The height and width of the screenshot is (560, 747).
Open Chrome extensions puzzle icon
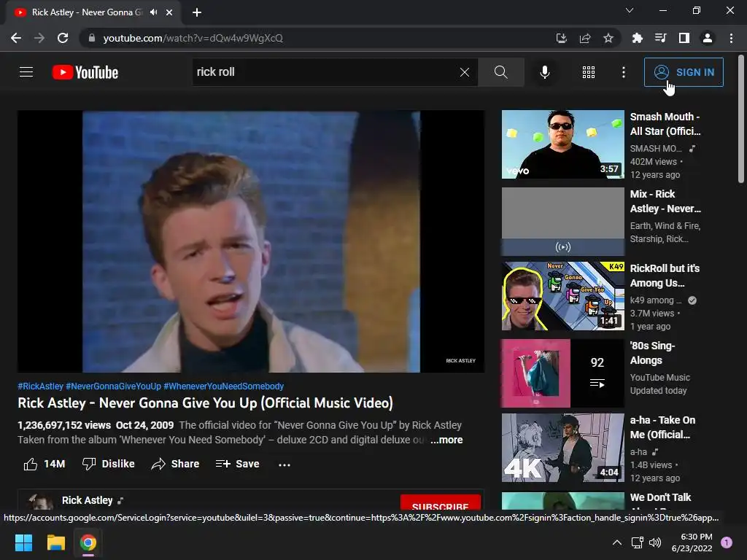coord(638,38)
